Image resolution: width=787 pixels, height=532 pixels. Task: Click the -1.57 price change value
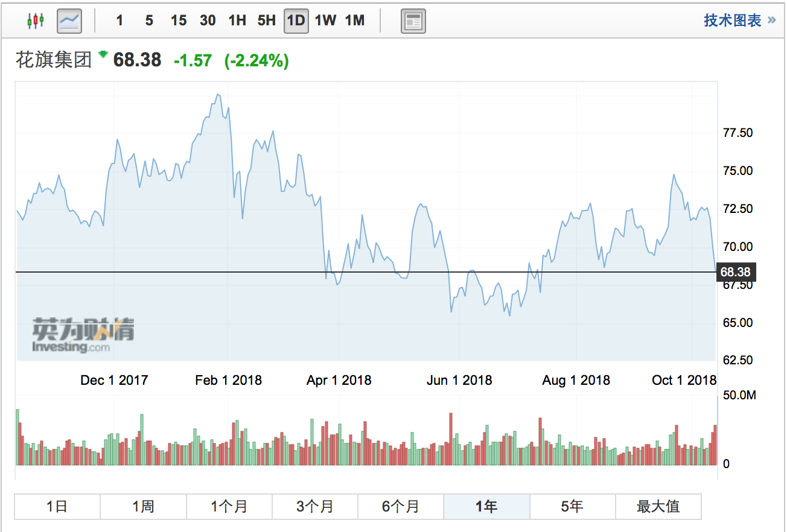[193, 60]
